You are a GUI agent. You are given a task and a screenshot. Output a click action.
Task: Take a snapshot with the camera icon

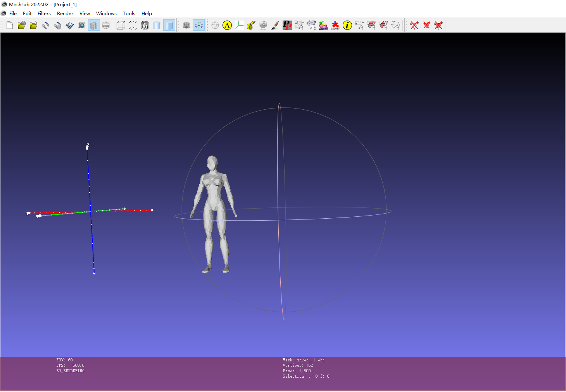coord(82,26)
